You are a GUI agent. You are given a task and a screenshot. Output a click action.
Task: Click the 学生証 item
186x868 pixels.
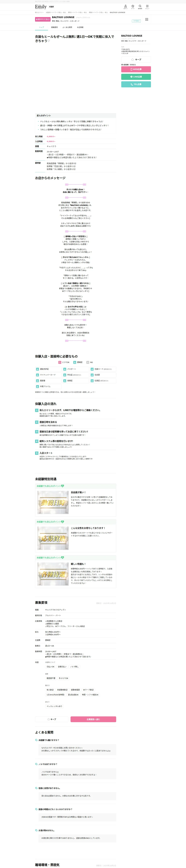(76, 375)
